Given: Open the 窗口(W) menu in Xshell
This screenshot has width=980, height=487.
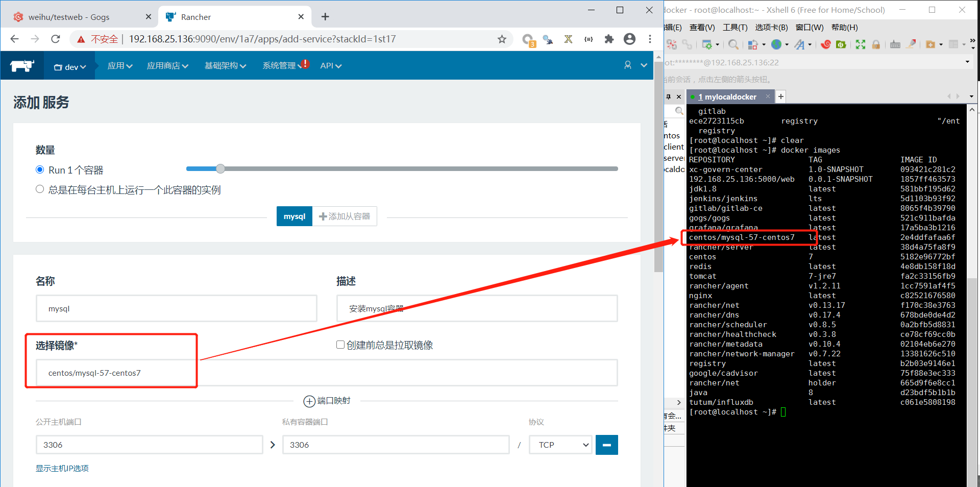Looking at the screenshot, I should tap(810, 28).
